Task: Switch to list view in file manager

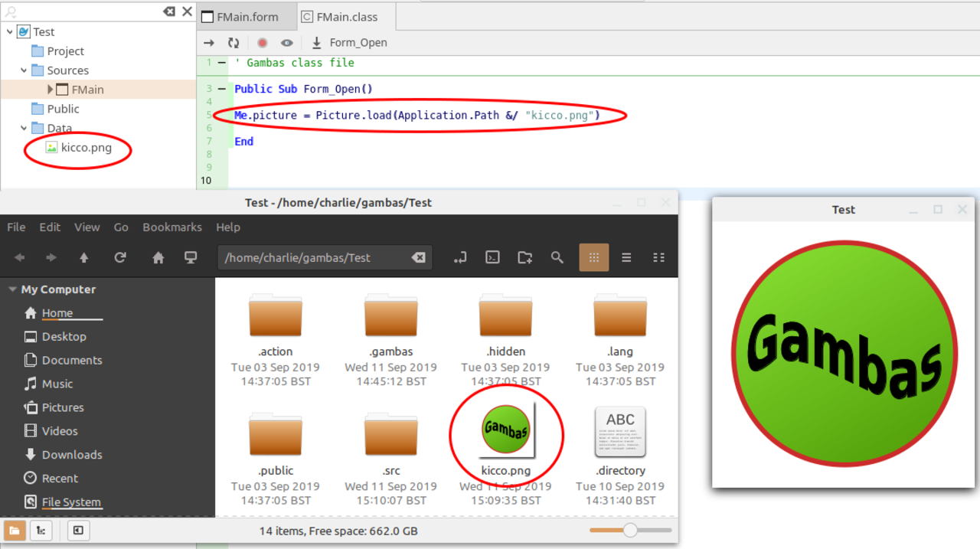Action: pos(626,258)
